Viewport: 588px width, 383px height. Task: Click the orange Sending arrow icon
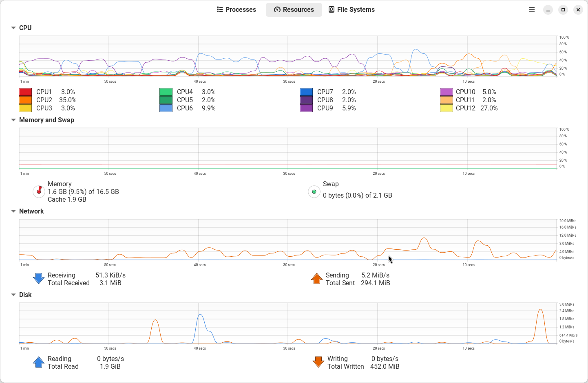pyautogui.click(x=317, y=279)
